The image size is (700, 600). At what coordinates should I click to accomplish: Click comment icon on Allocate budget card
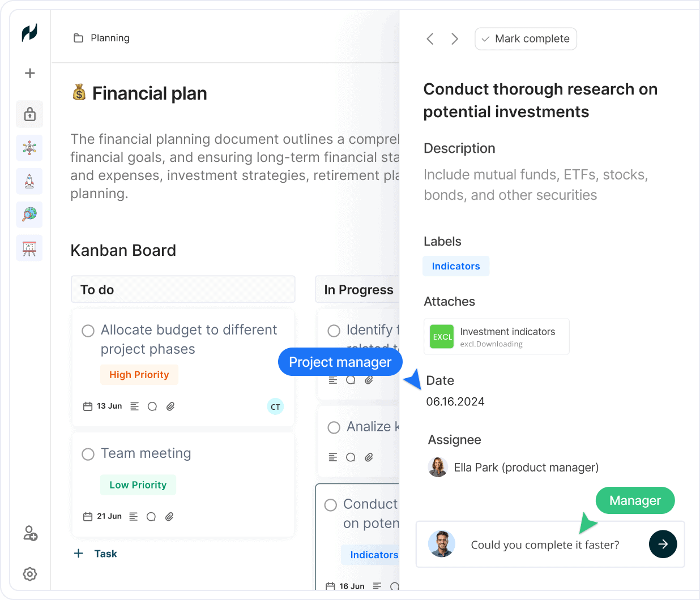pyautogui.click(x=152, y=406)
